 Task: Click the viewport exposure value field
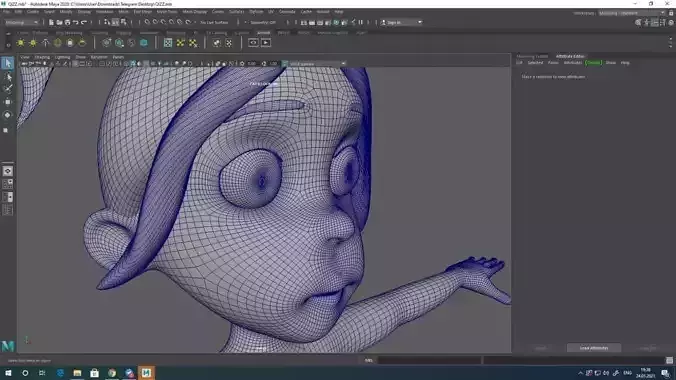(x=252, y=64)
